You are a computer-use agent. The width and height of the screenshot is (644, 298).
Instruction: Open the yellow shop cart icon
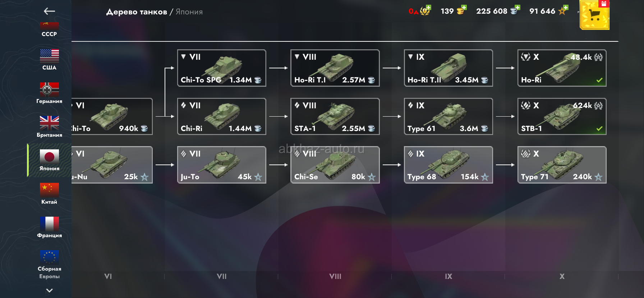pyautogui.click(x=595, y=15)
